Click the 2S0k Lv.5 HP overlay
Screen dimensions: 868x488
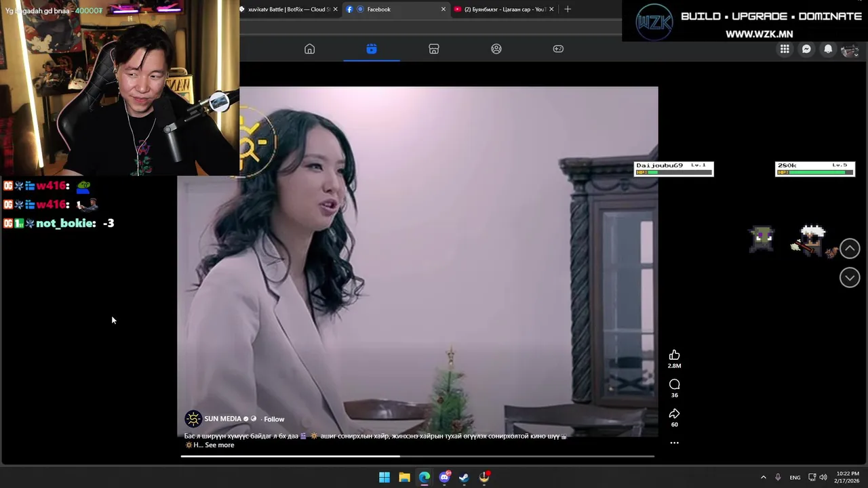[815, 169]
